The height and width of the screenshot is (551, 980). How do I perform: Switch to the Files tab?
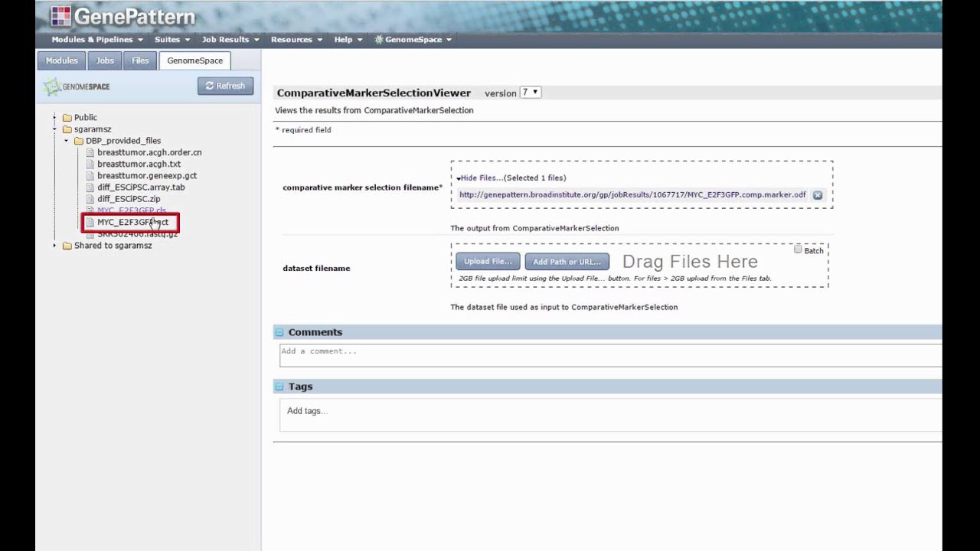[x=140, y=60]
